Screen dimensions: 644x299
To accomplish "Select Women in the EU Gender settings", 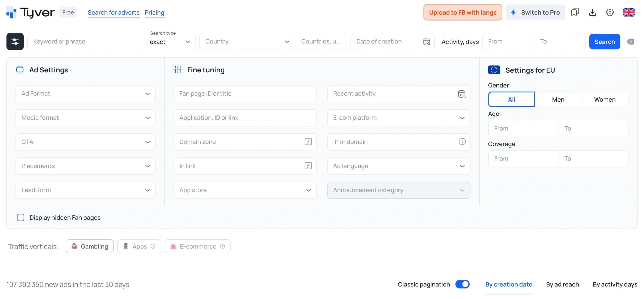I will coord(605,99).
